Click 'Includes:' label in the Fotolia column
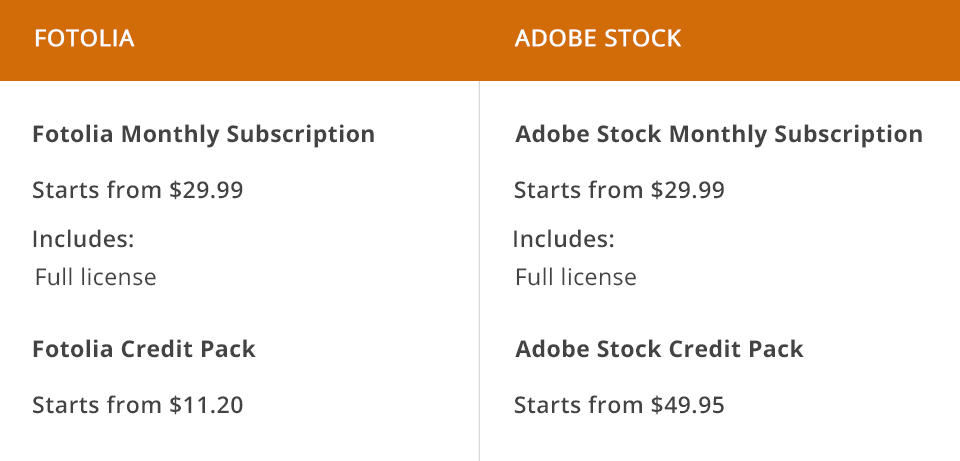This screenshot has height=461, width=960. tap(83, 240)
